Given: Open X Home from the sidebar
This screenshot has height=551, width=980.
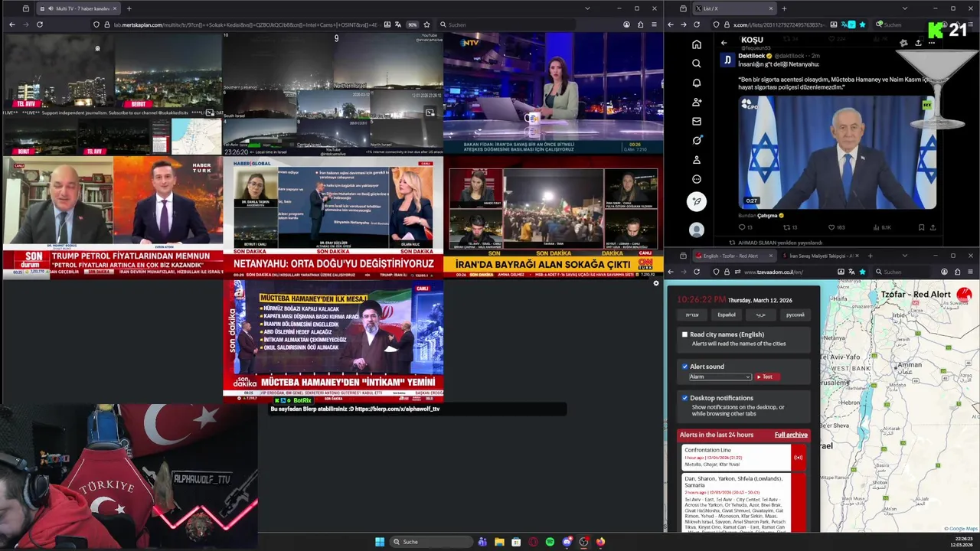Looking at the screenshot, I should [x=697, y=44].
